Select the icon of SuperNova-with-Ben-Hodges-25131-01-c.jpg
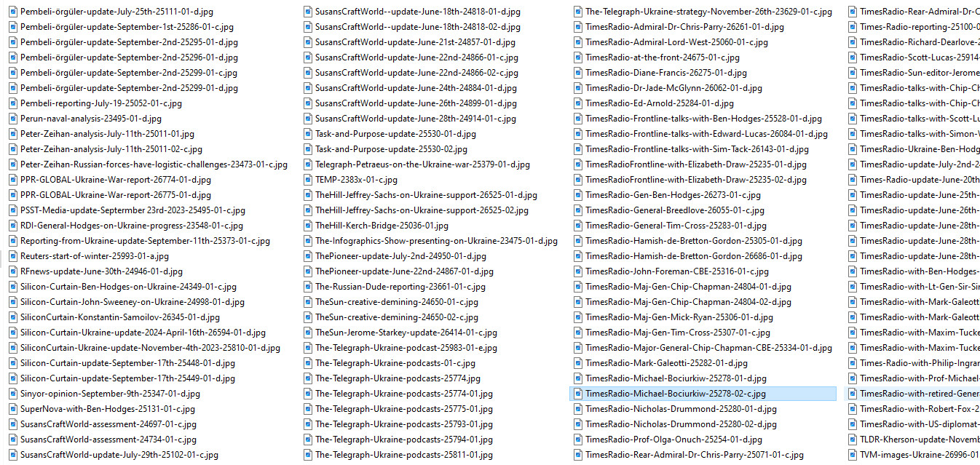980x465 pixels. click(13, 409)
